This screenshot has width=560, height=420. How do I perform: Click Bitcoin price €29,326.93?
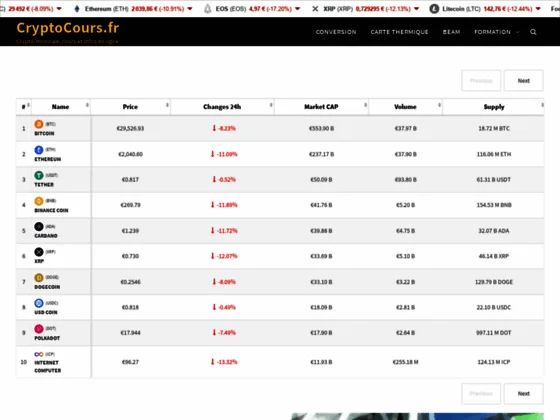(130, 129)
